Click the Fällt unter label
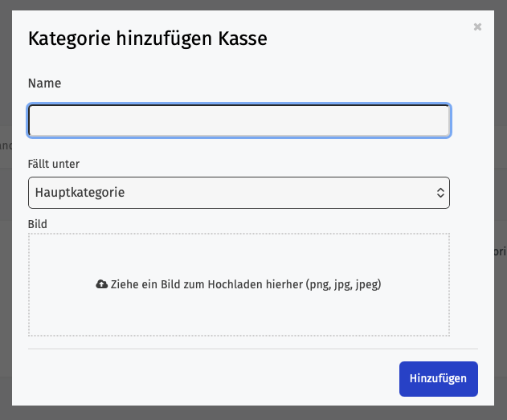Screen dimensions: 507x420 54,164
